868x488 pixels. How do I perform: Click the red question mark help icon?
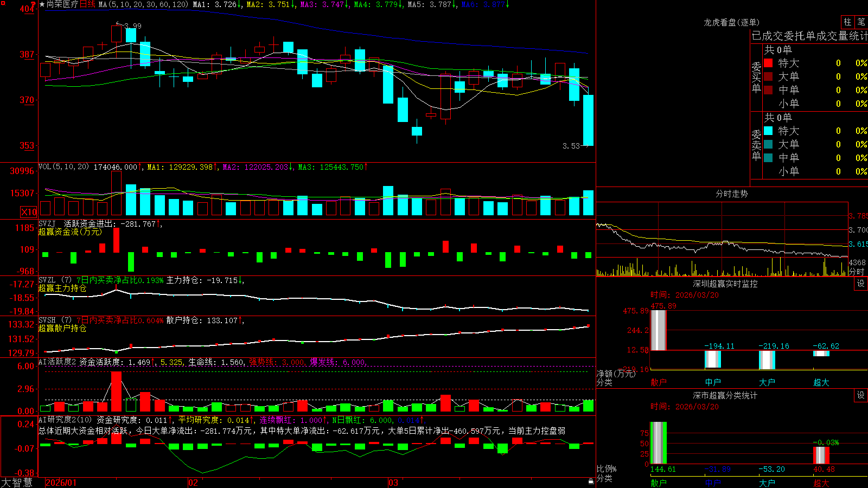[x=33, y=4]
